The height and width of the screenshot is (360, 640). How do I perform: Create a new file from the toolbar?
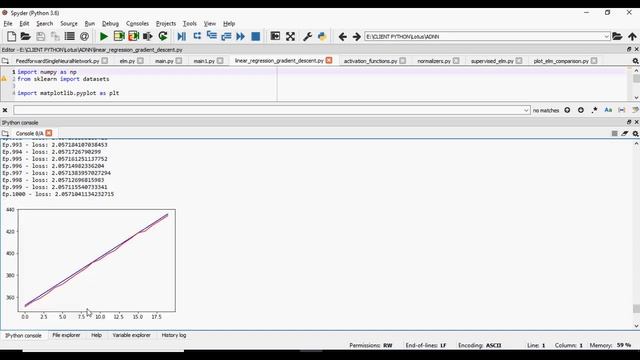[11, 36]
